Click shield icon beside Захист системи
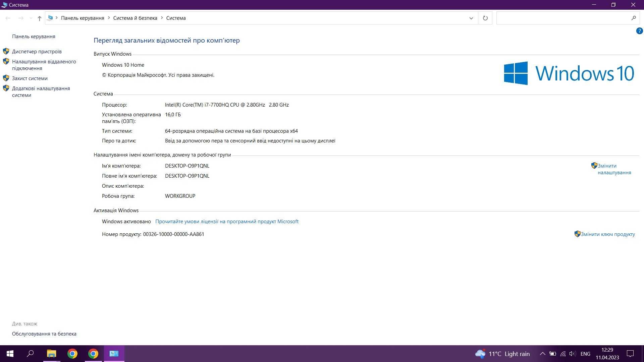 tap(6, 78)
